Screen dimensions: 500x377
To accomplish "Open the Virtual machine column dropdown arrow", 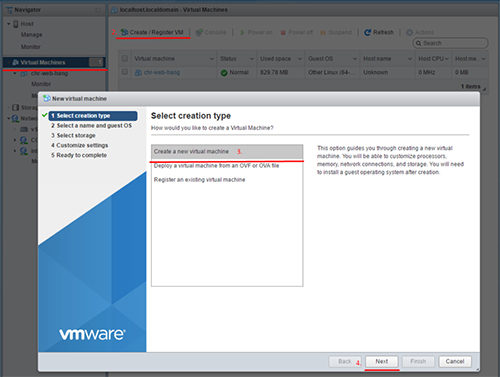I will 212,59.
